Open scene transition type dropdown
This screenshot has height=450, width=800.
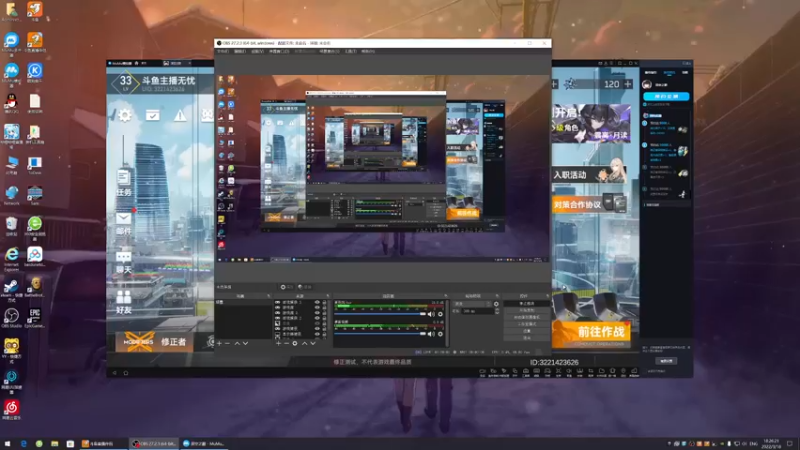(x=472, y=304)
